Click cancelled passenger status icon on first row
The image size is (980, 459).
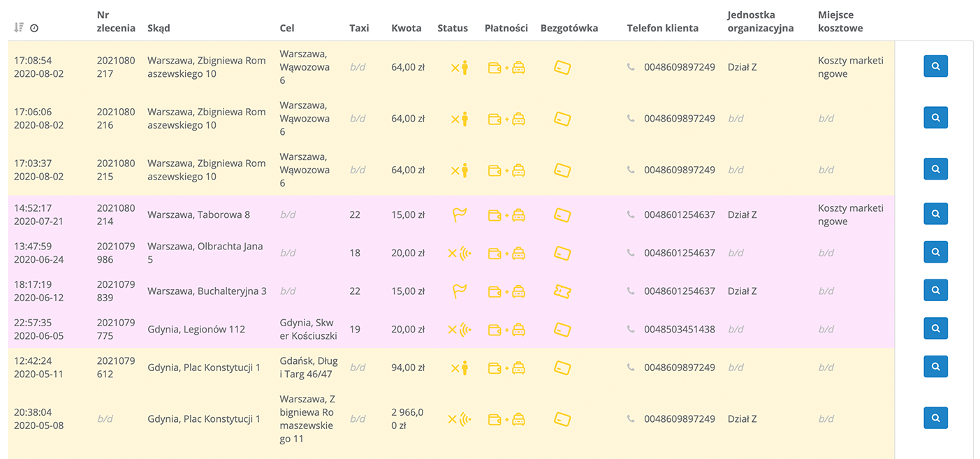pos(459,68)
